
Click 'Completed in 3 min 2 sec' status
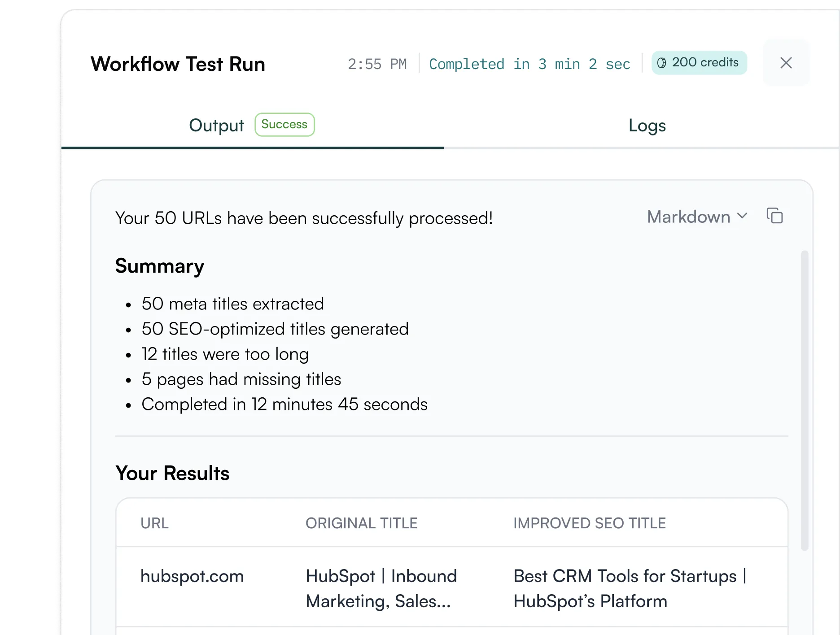[529, 64]
